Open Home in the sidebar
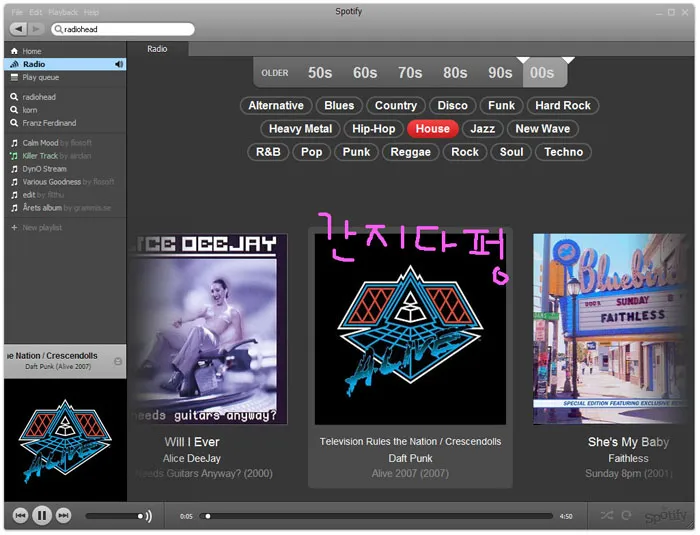Image resolution: width=700 pixels, height=535 pixels. click(32, 51)
